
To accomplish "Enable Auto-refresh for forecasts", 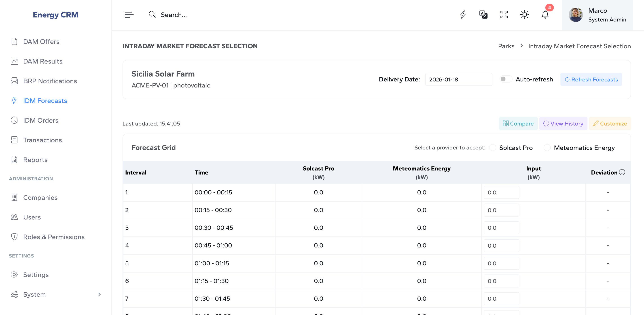I will 506,79.
